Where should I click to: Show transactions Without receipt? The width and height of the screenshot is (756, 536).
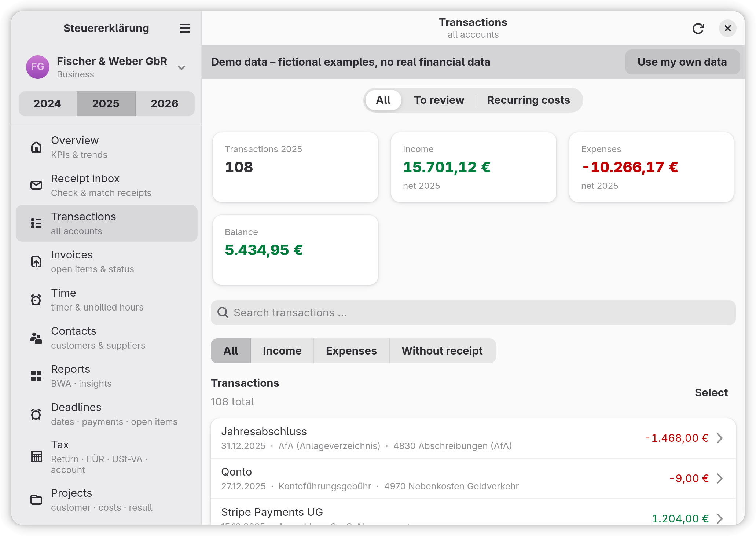click(442, 351)
